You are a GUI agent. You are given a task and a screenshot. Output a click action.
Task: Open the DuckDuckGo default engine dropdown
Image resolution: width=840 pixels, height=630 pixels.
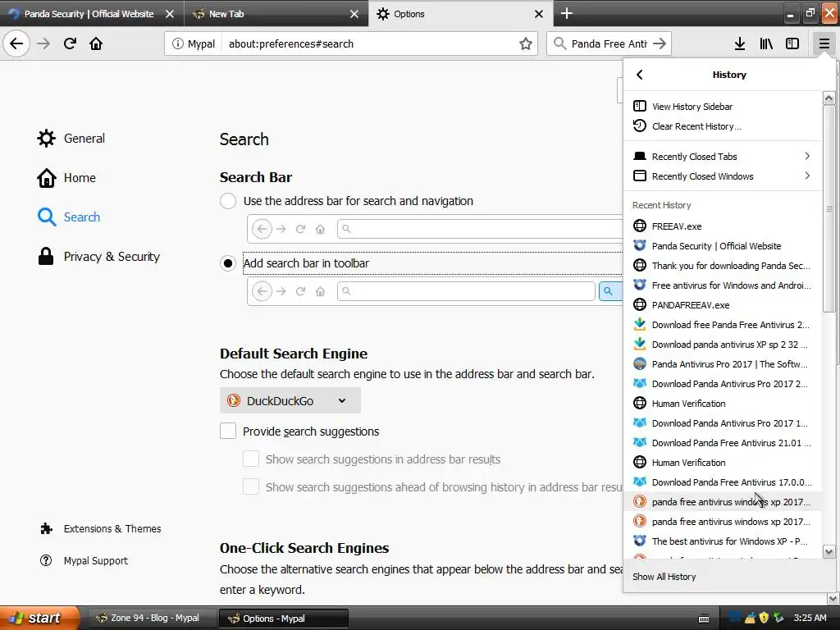pos(290,400)
